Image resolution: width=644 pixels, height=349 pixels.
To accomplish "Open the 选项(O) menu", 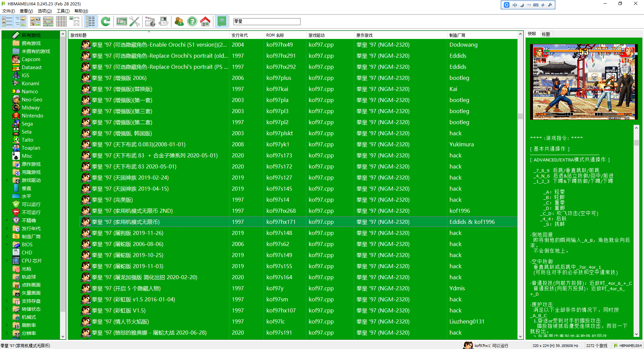I will 45,11.
